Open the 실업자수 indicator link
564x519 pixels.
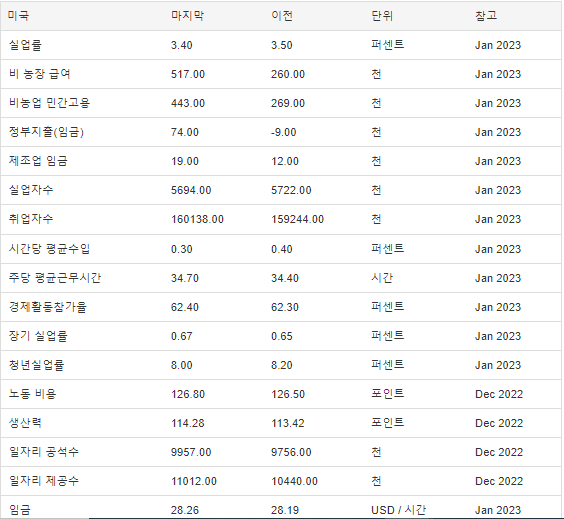[31, 190]
